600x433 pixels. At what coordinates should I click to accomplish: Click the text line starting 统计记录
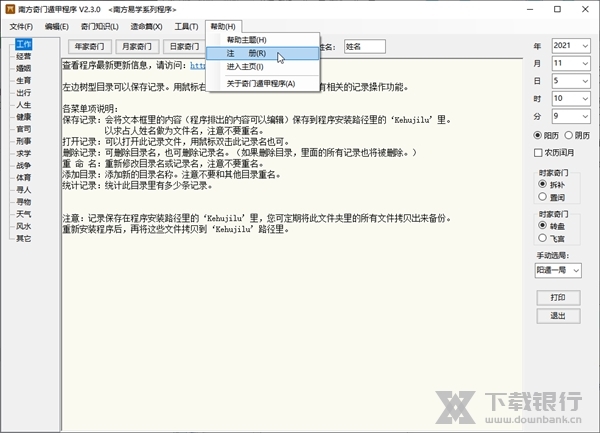(137, 186)
